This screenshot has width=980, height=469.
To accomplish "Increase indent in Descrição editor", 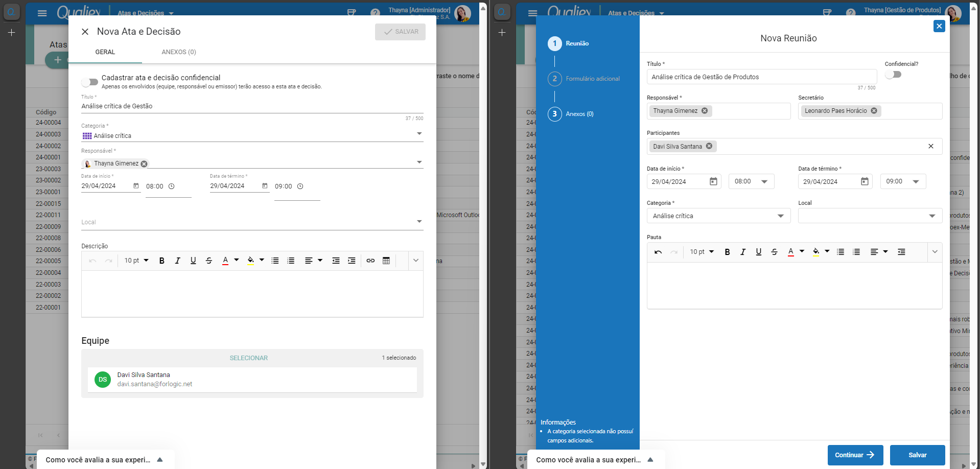I will coord(352,261).
